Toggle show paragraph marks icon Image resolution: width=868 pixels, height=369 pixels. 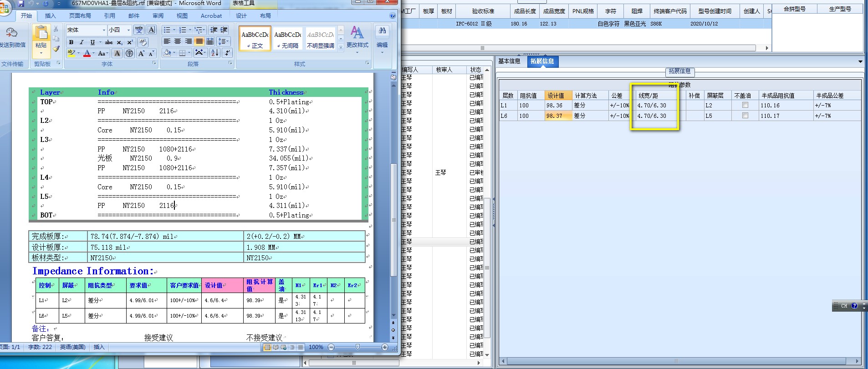tap(228, 53)
